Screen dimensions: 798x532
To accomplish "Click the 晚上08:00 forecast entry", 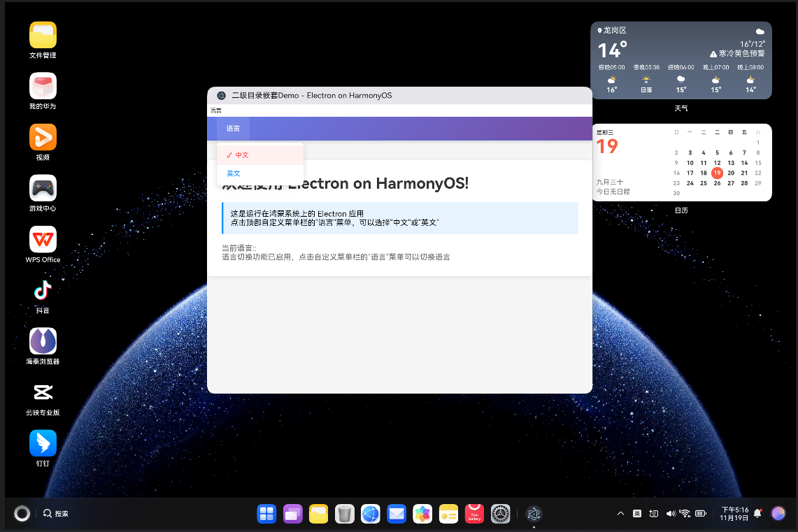I will click(750, 79).
